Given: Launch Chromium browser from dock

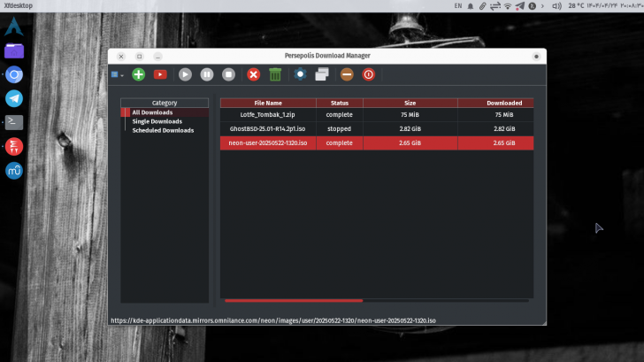Looking at the screenshot, I should click(x=14, y=74).
